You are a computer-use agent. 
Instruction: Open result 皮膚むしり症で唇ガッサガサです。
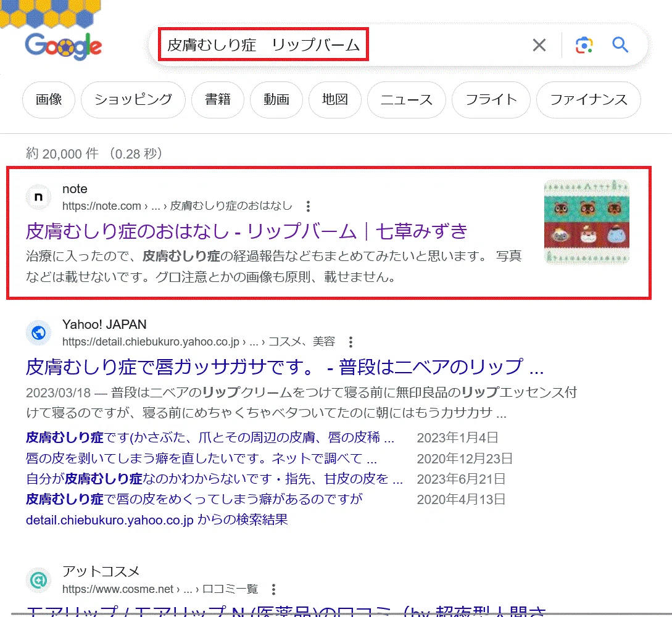(284, 367)
